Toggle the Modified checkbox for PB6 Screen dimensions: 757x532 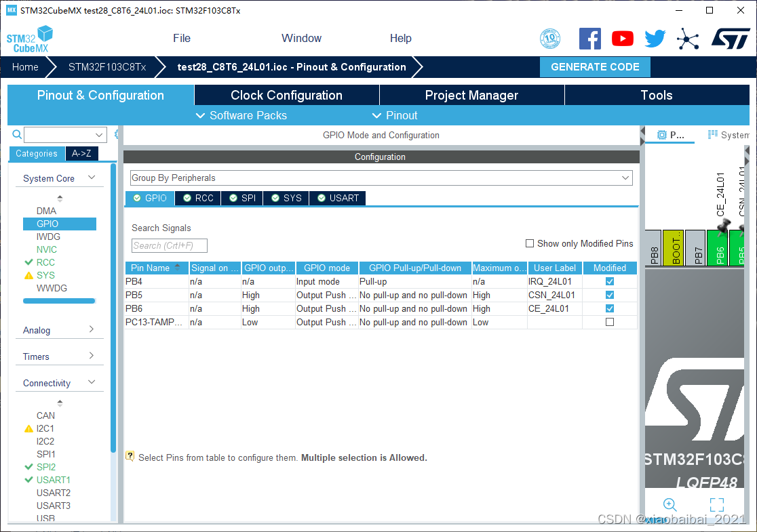click(x=610, y=308)
